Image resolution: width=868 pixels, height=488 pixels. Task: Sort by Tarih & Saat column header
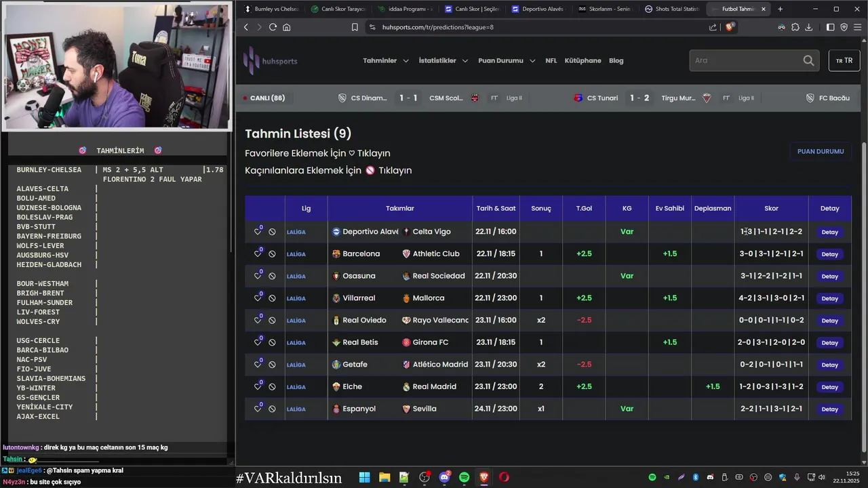click(496, 208)
